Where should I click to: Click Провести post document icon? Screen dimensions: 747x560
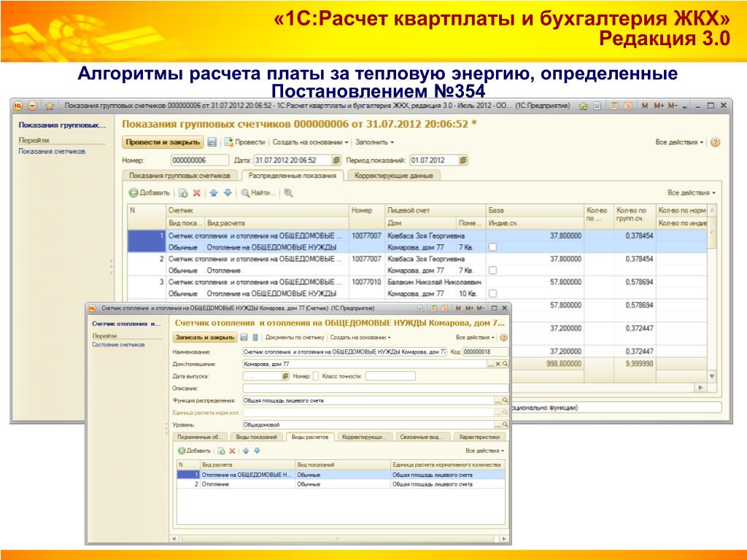(x=228, y=142)
